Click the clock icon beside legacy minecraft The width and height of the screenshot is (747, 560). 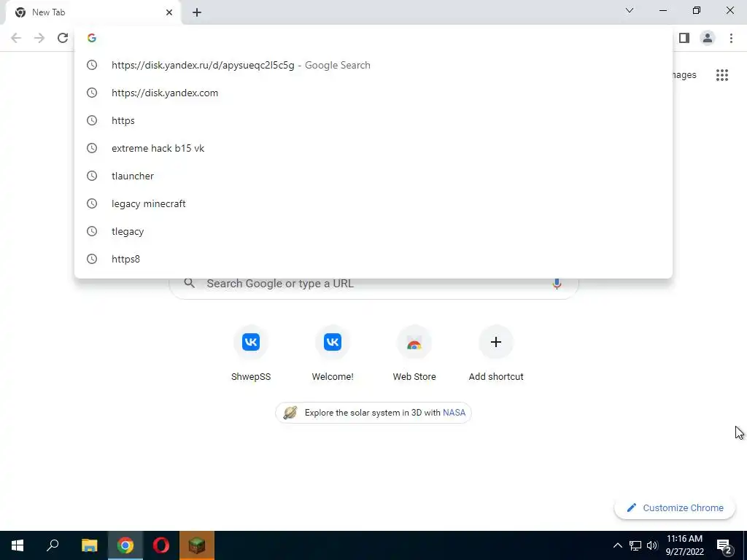coord(92,203)
